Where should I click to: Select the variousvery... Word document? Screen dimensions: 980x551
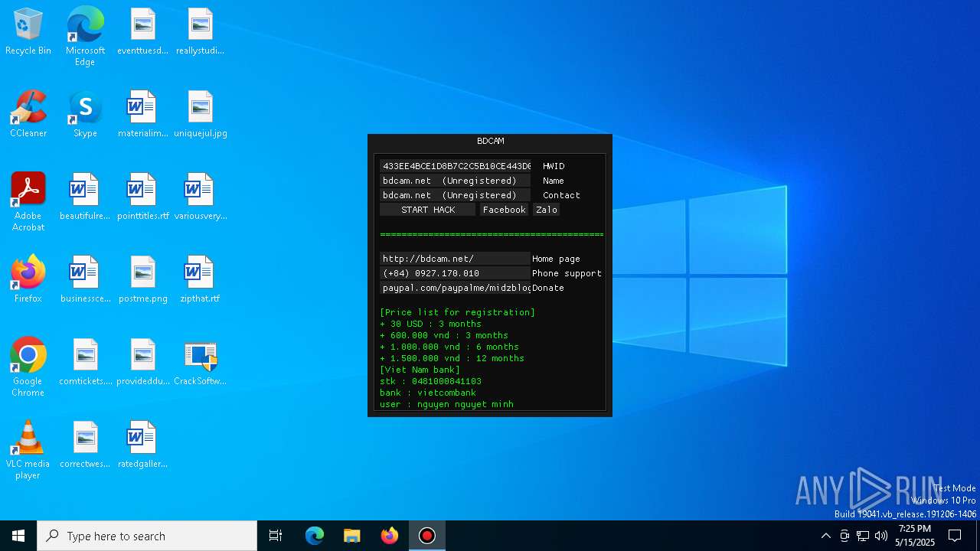coord(200,197)
